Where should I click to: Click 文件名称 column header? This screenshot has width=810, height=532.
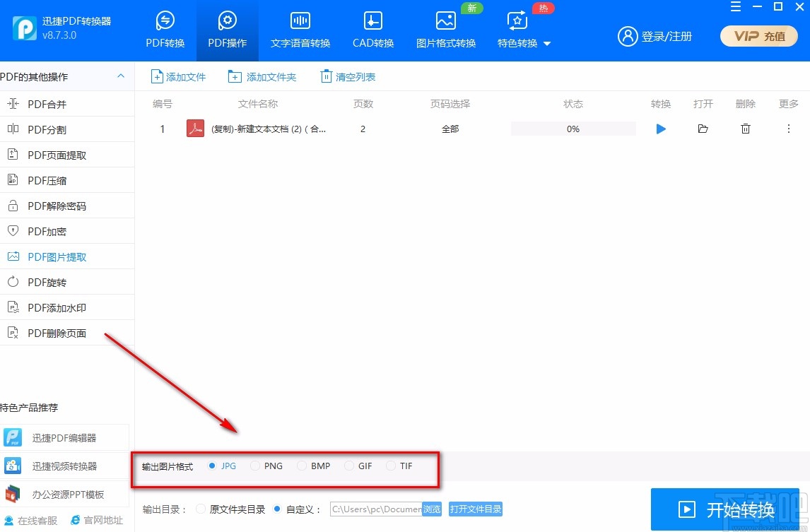(x=258, y=104)
